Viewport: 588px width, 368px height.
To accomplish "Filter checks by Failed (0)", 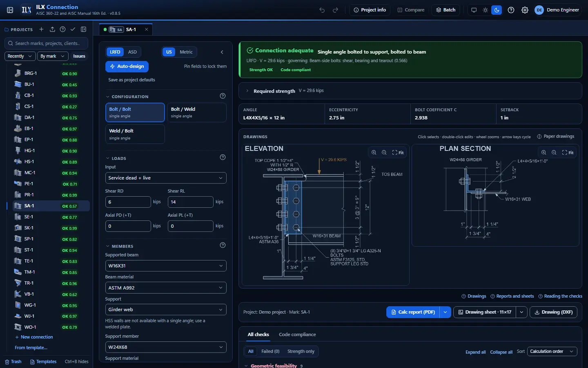I will [270, 351].
